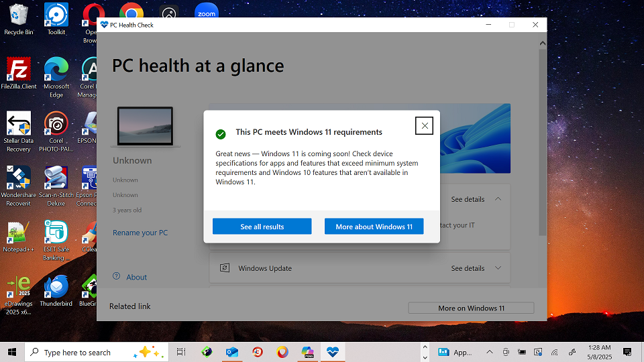
Task: Click the Rename your PC link
Action: (x=140, y=233)
